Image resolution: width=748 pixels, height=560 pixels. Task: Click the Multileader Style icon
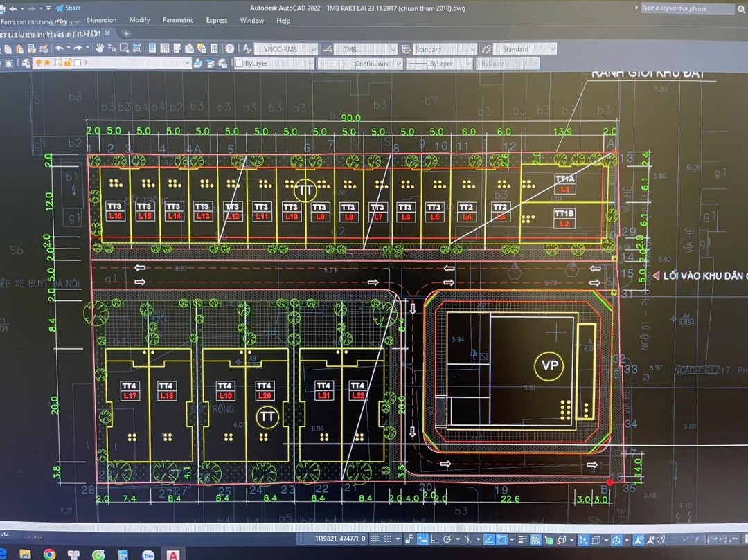(x=486, y=49)
